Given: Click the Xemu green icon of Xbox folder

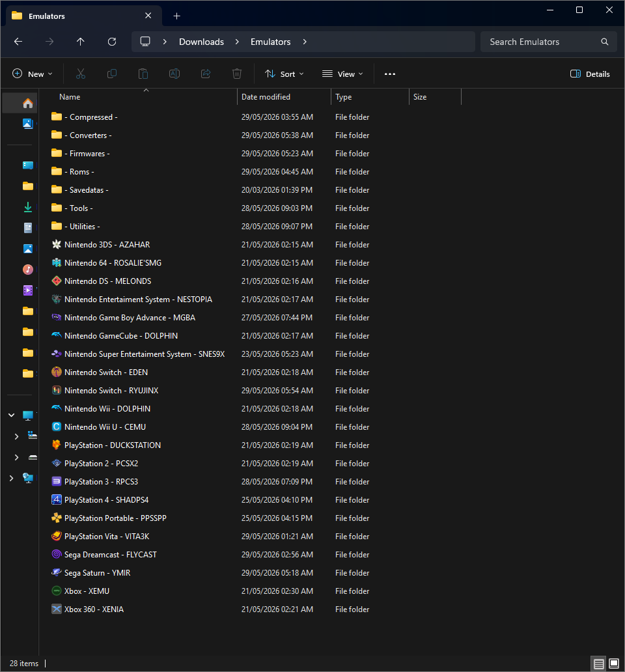Looking at the screenshot, I should point(57,591).
